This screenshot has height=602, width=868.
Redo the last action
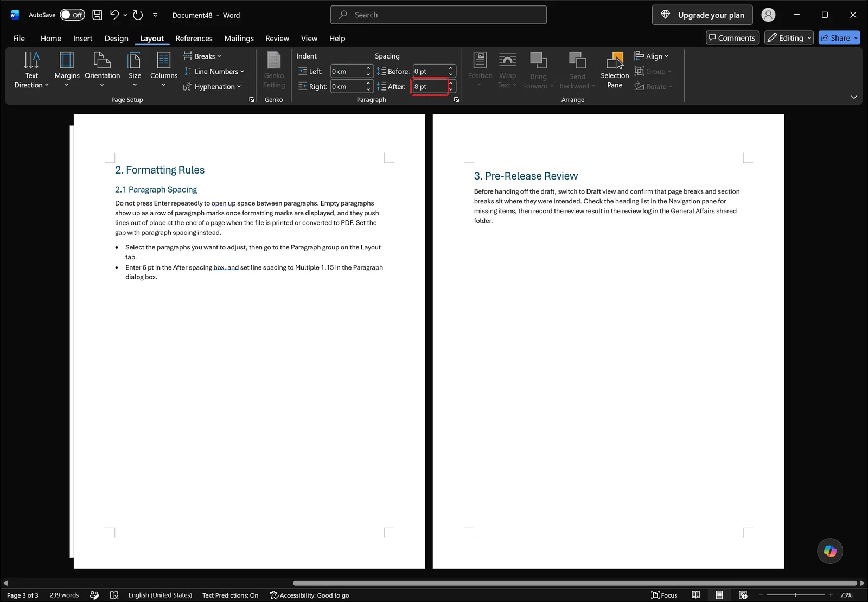pos(138,15)
